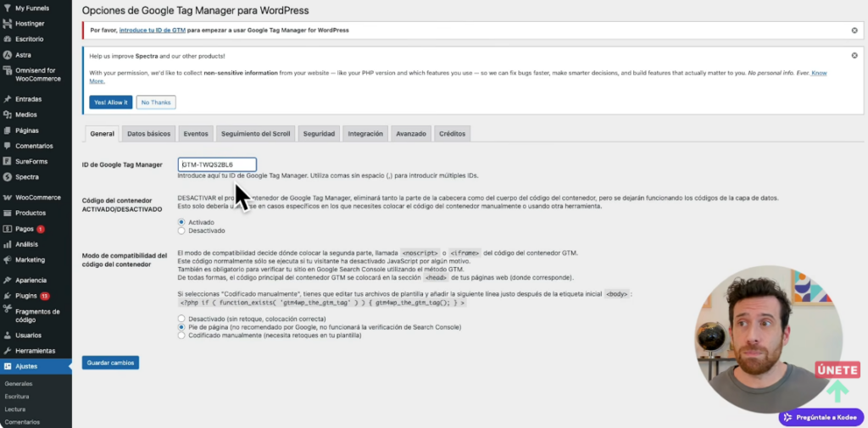This screenshot has width=868, height=428.
Task: Click the Yes! Allow it button
Action: point(111,103)
